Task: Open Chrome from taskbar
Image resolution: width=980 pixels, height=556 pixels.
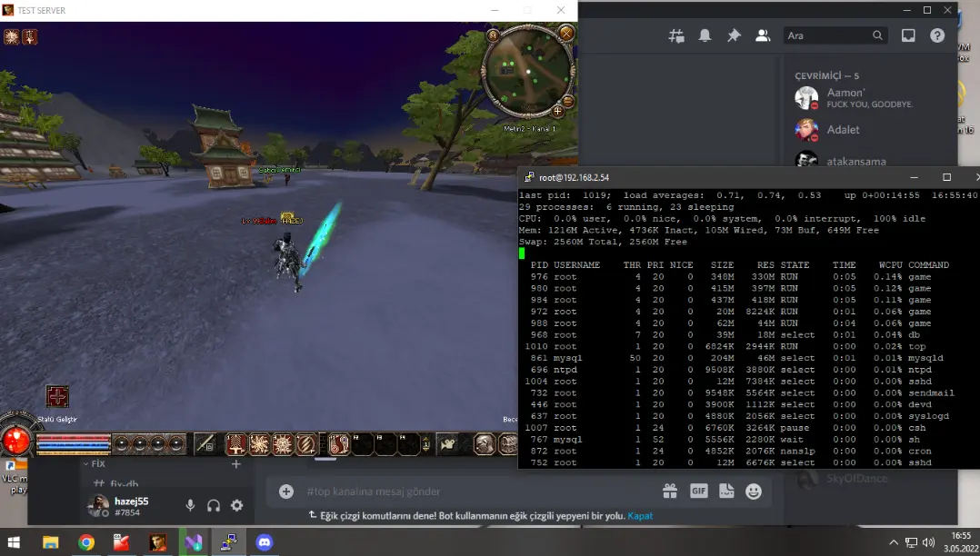Action: 86,542
